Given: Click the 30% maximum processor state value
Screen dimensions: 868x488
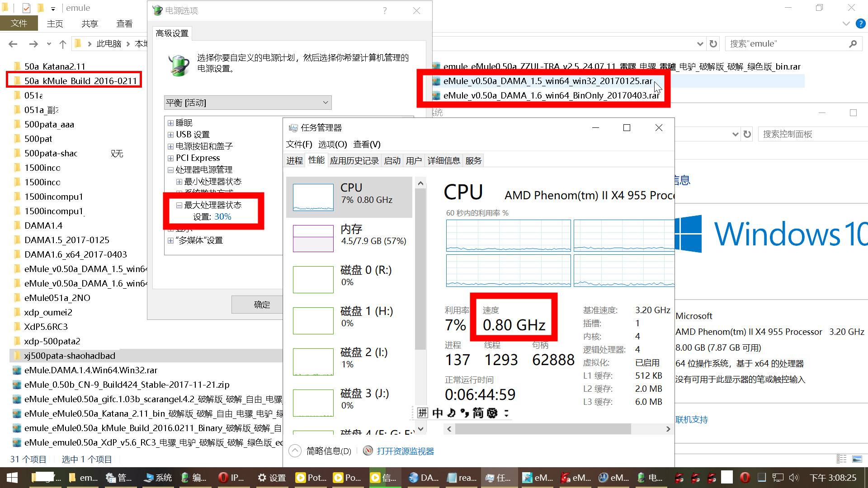Looking at the screenshot, I should [222, 217].
